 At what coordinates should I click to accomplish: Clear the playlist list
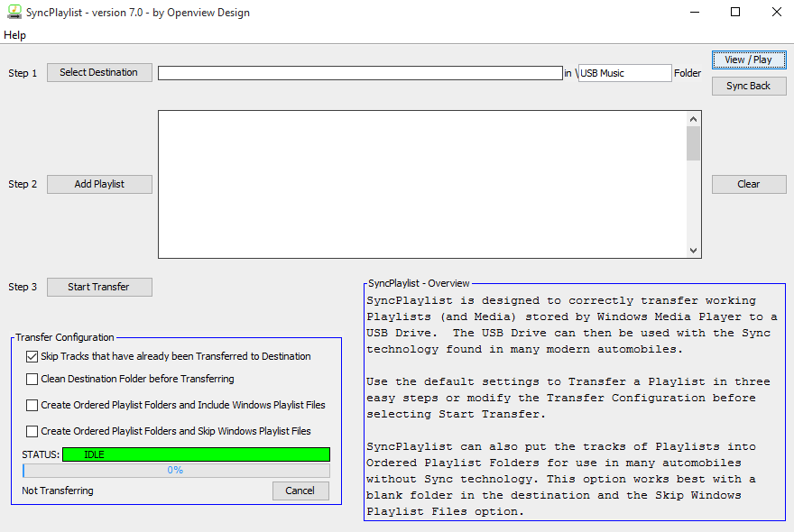click(748, 184)
